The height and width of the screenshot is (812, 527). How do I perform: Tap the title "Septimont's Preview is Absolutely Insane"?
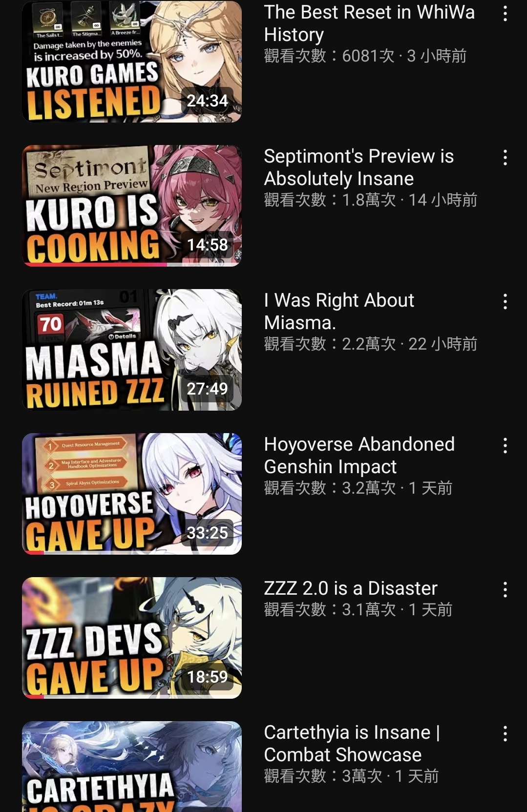pos(359,167)
